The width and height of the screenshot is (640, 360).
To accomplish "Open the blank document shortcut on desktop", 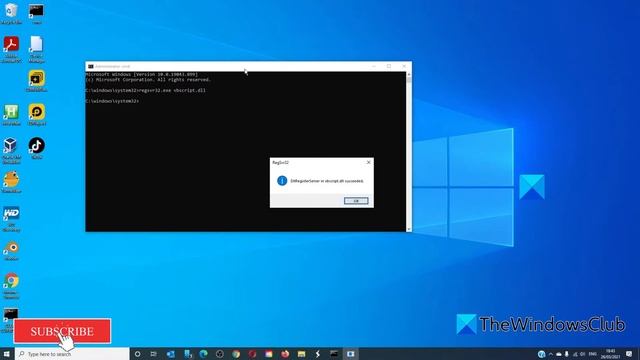I will pos(36,49).
